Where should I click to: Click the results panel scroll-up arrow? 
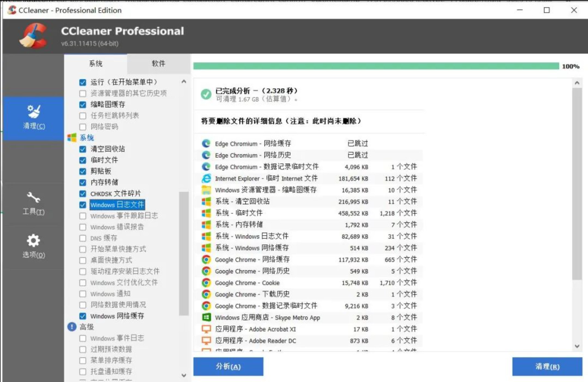(x=577, y=82)
